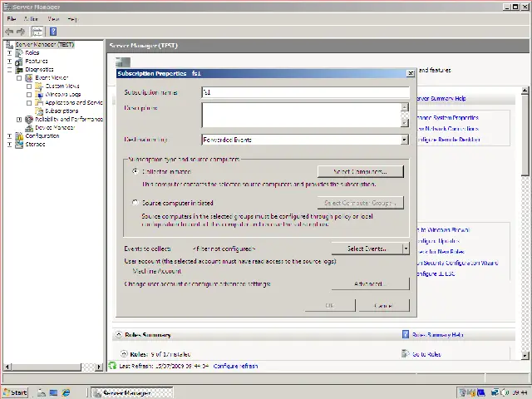Collapse the Diagnostics tree node
Viewport: 532px width, 399px height.
[x=9, y=70]
